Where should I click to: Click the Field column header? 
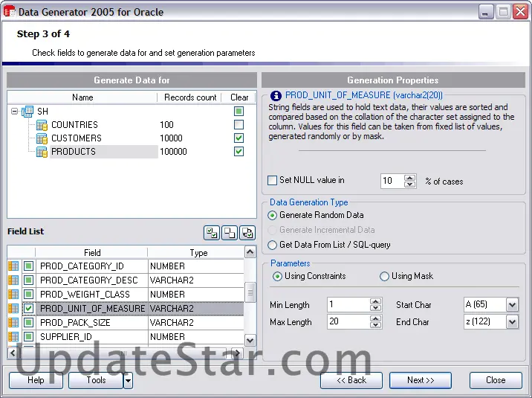(x=92, y=253)
